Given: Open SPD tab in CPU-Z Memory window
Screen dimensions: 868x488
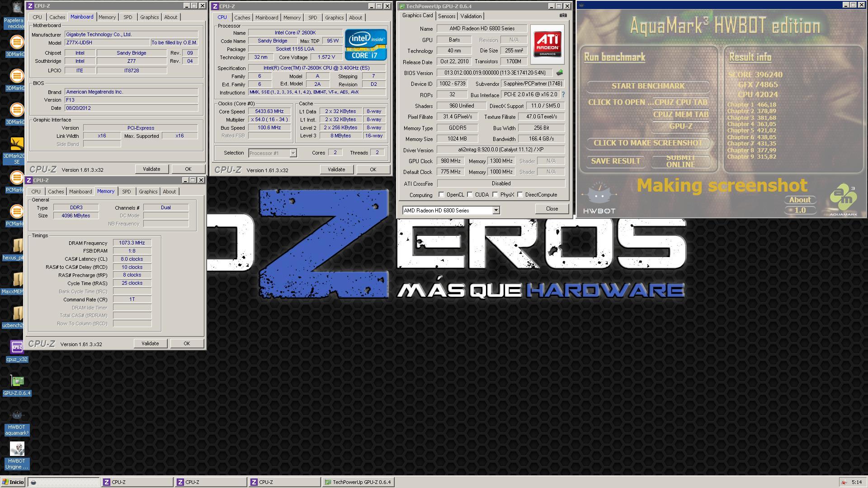Looking at the screenshot, I should 126,192.
